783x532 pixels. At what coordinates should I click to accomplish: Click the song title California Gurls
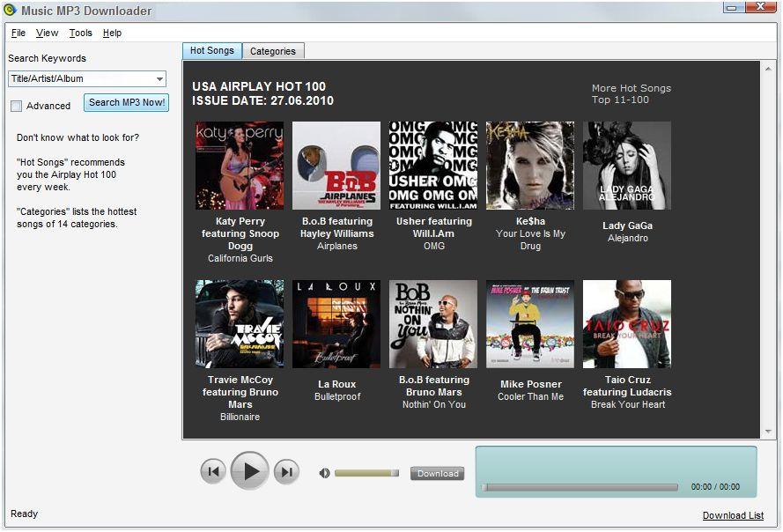click(240, 258)
